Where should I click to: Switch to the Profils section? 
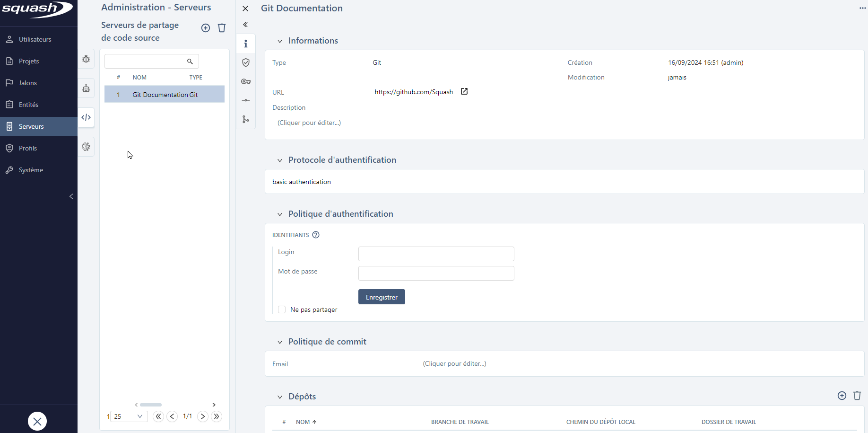27,148
